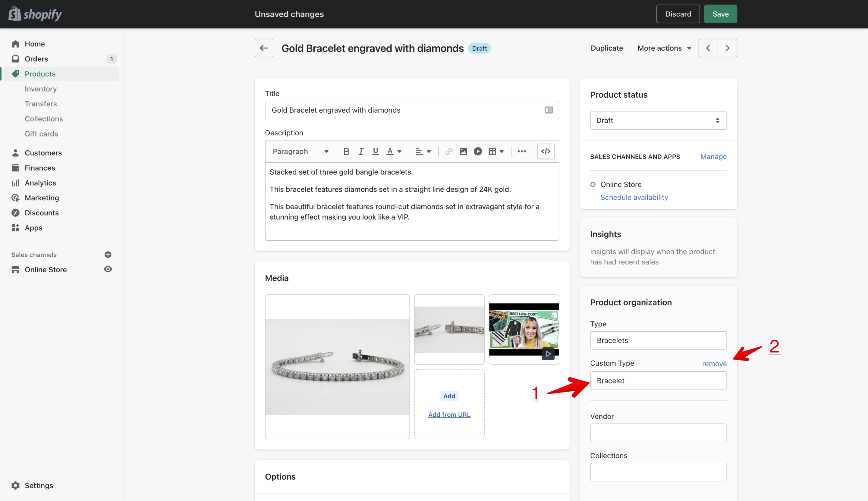Go to Products section

(40, 74)
